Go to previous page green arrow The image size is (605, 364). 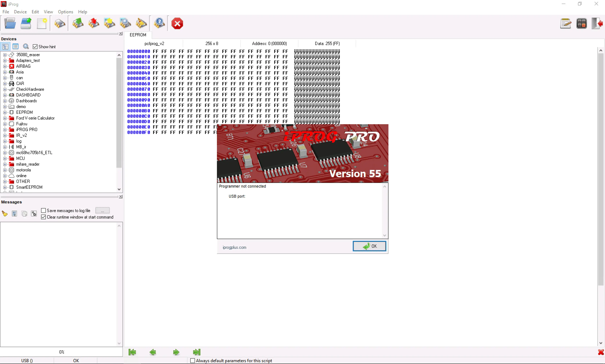click(x=153, y=352)
